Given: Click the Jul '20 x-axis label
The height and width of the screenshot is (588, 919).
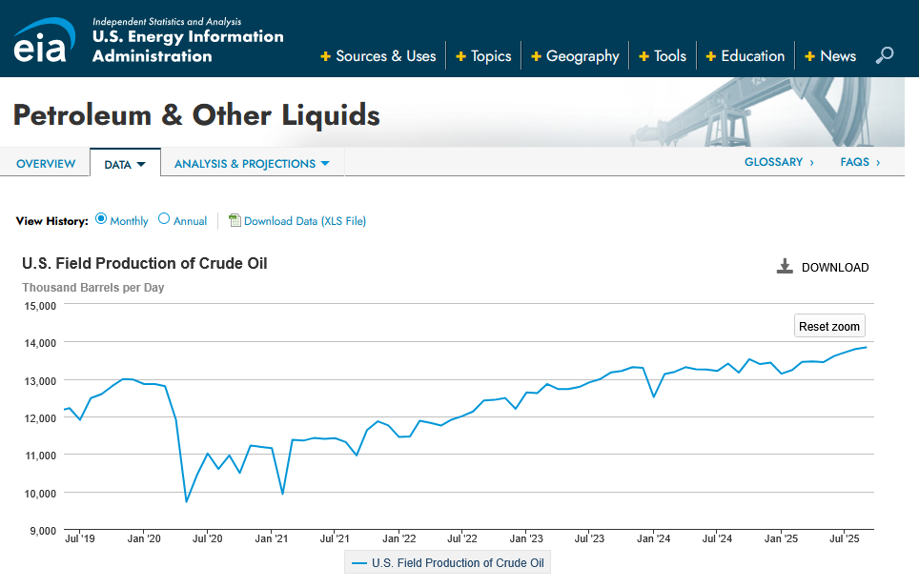Looking at the screenshot, I should [208, 538].
